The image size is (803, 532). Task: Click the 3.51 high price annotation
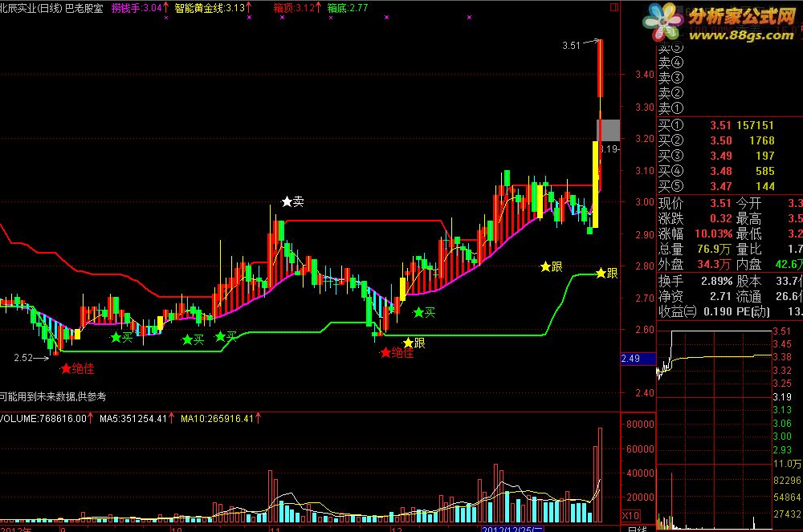click(x=571, y=46)
